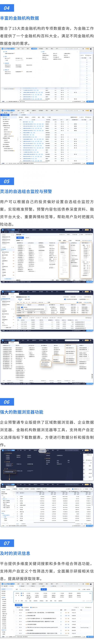Click the 06 section number badge
Image resolution: width=94 pixels, height=644 pixels.
point(7,402)
